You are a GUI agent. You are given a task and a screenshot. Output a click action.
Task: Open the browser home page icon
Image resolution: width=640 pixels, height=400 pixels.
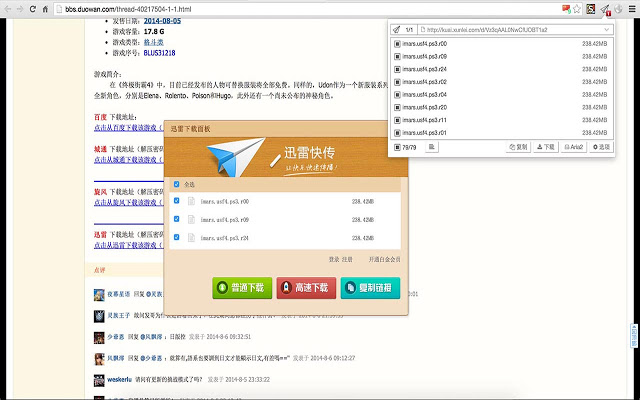(45, 9)
